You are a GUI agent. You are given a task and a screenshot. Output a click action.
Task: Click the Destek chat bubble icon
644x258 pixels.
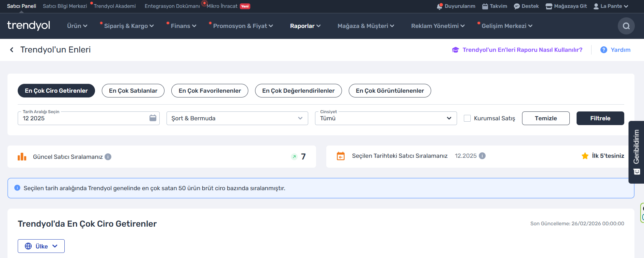point(517,6)
